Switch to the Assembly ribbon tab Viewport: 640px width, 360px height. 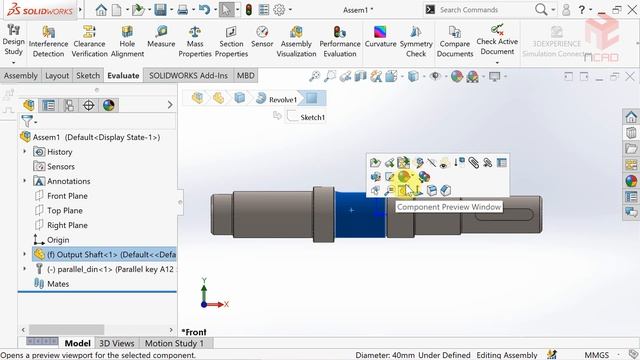coord(20,76)
